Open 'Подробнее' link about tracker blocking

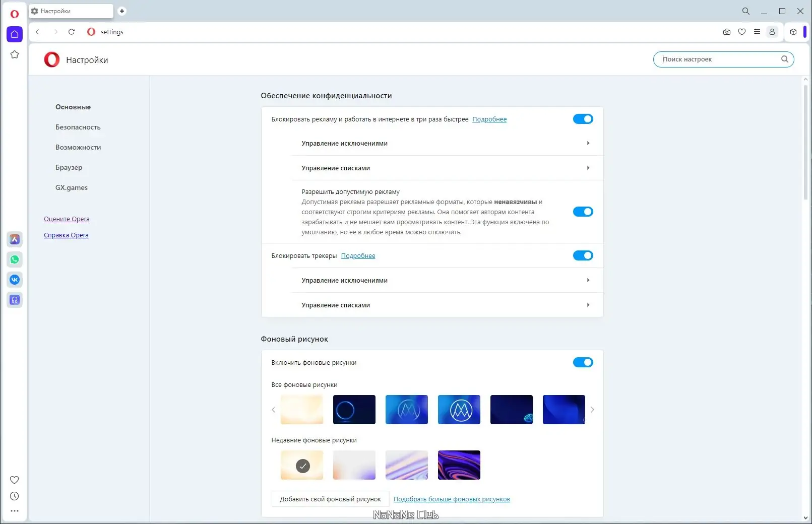pyautogui.click(x=358, y=256)
